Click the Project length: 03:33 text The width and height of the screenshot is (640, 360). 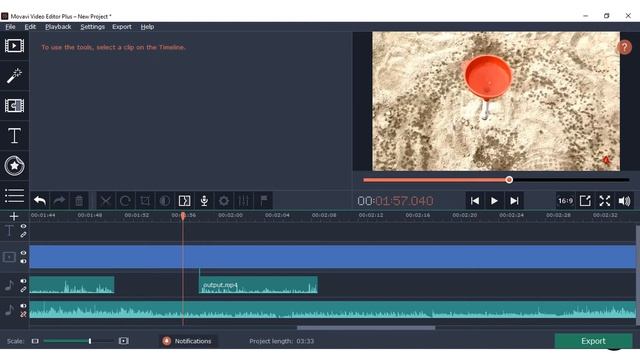pyautogui.click(x=282, y=341)
